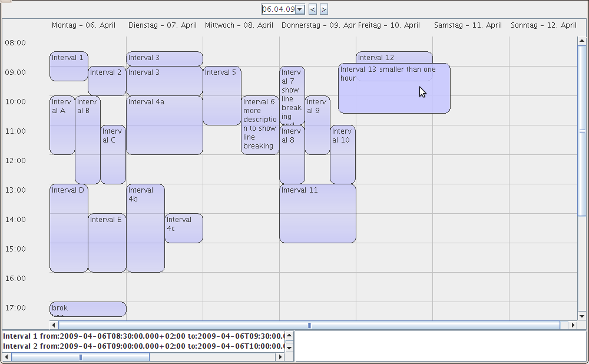
Task: Click the calendar vertical scrollbar up arrow
Action: coord(582,41)
